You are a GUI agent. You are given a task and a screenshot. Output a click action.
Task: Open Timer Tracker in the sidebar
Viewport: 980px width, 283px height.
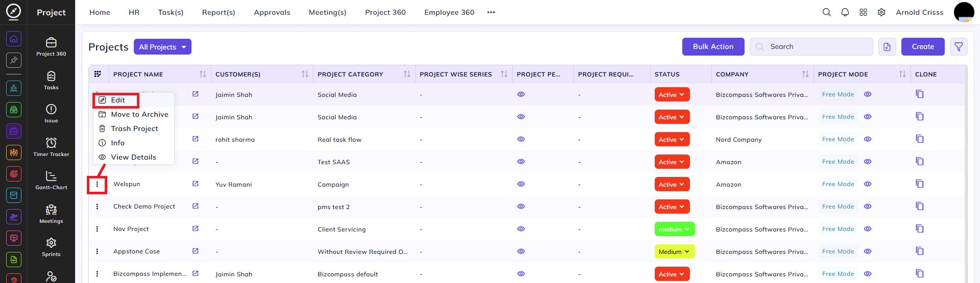[x=51, y=147]
